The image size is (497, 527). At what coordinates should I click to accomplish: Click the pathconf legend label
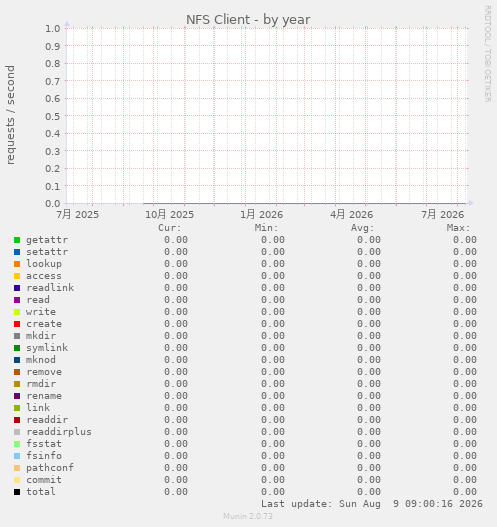tap(50, 468)
